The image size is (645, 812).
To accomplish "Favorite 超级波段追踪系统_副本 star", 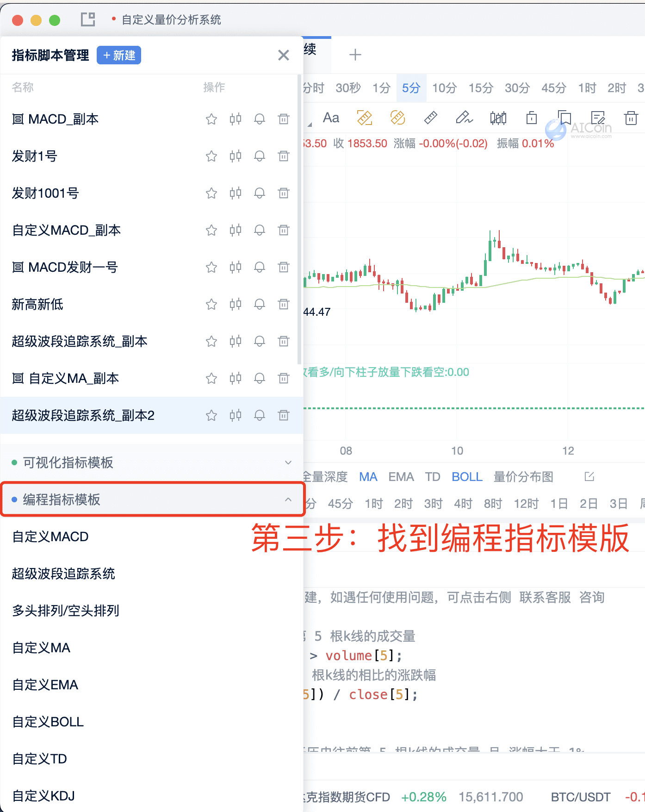I will pyautogui.click(x=211, y=341).
